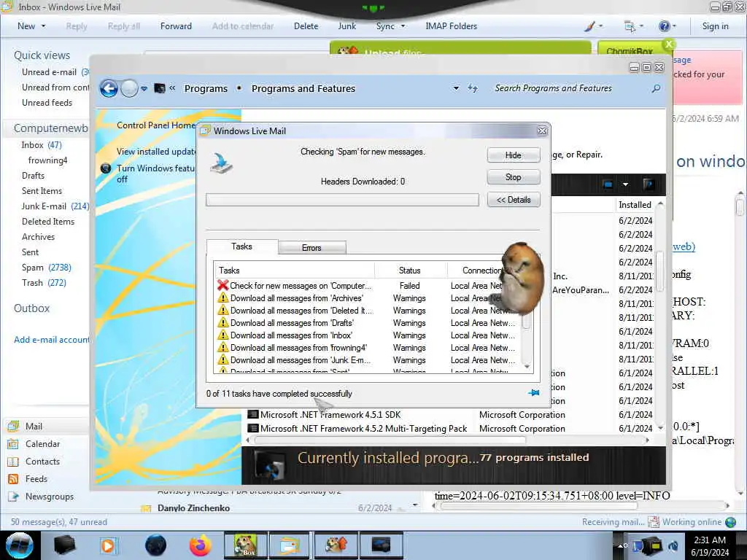
Task: Click the media player taskbar icon
Action: 109,545
